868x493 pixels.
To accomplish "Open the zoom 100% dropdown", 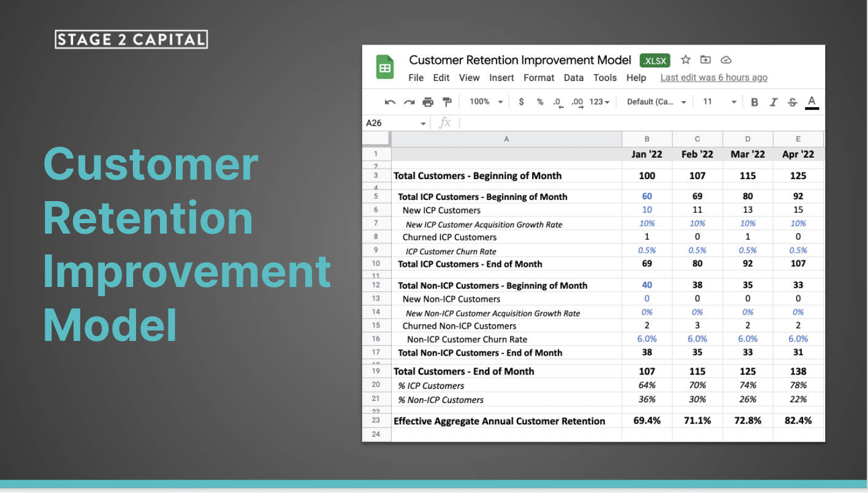I will (x=486, y=102).
